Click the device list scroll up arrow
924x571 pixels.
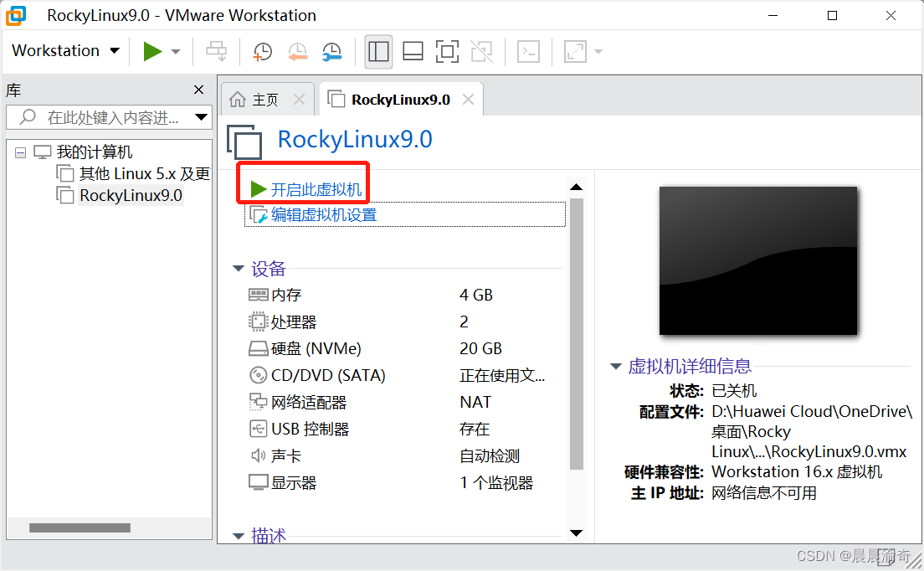coord(577,187)
